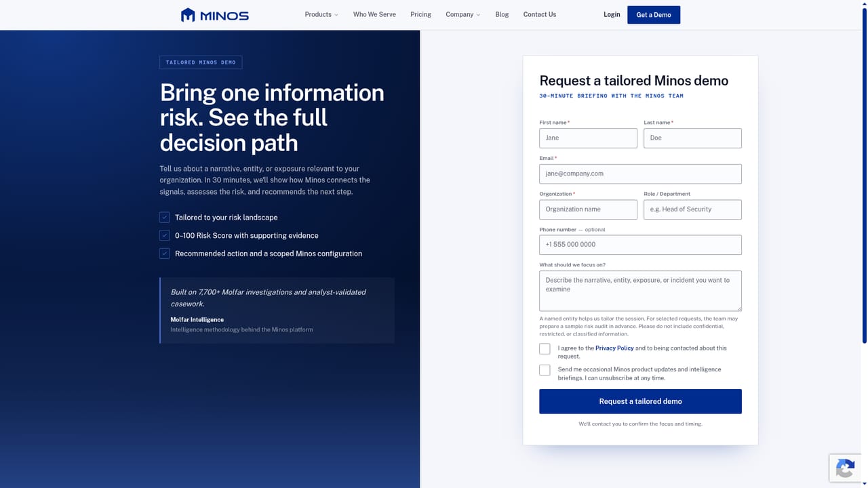This screenshot has width=868, height=488.
Task: Open the Privacy Policy link
Action: 614,348
